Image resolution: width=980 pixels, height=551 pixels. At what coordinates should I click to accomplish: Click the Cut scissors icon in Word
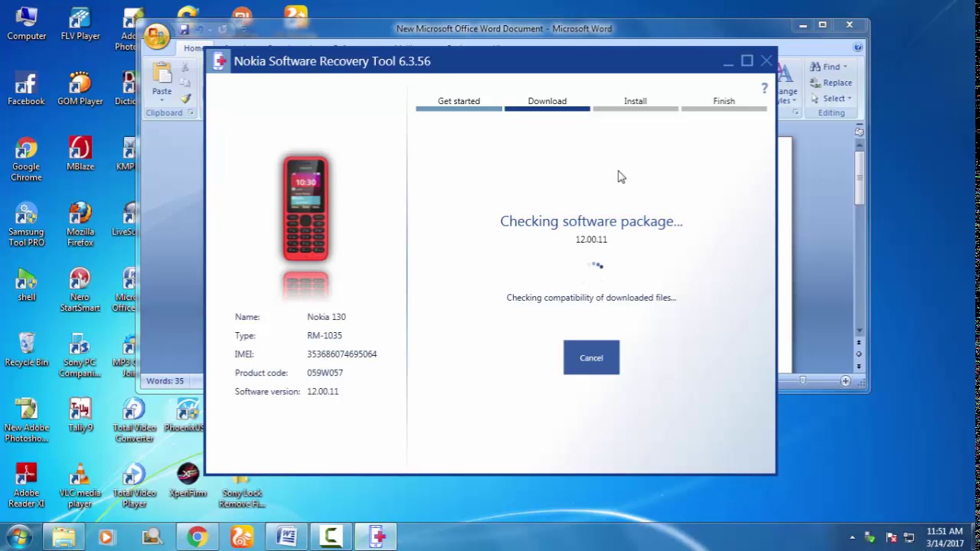coord(185,68)
